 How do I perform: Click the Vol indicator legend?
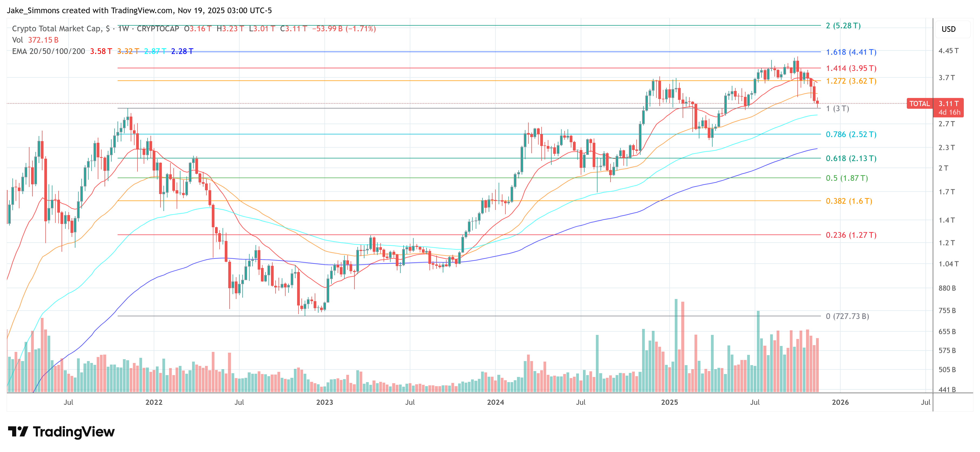point(18,40)
